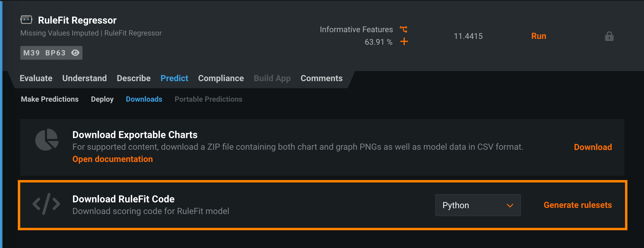Image resolution: width=644 pixels, height=248 pixels.
Task: Click the Run button
Action: click(539, 36)
